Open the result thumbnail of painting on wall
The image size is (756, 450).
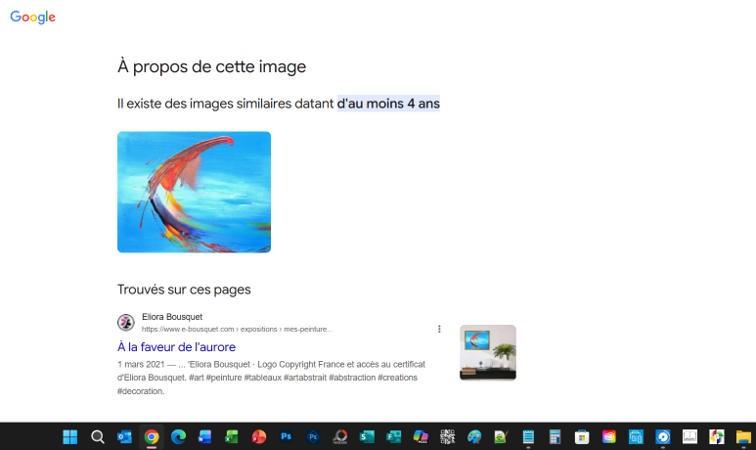(487, 353)
